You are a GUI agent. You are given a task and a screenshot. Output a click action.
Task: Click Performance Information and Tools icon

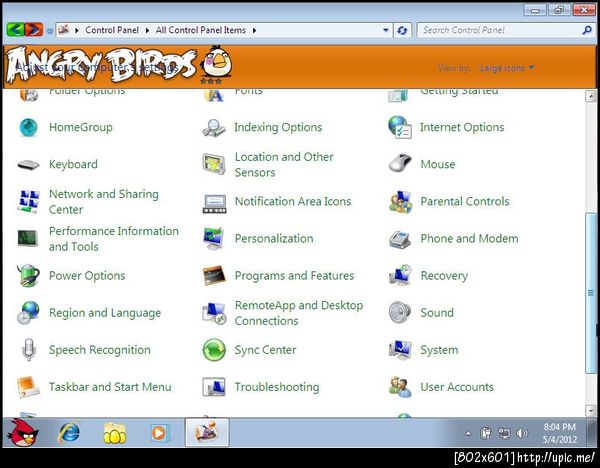click(x=28, y=238)
